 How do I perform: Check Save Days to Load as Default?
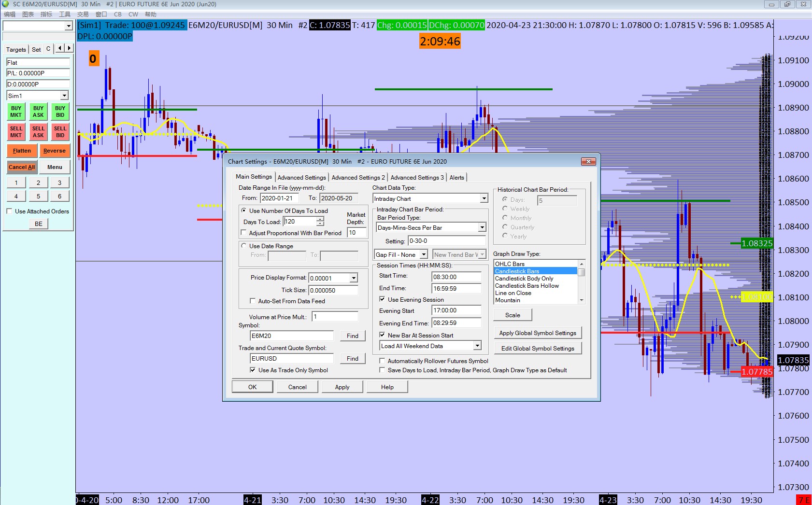pos(382,370)
